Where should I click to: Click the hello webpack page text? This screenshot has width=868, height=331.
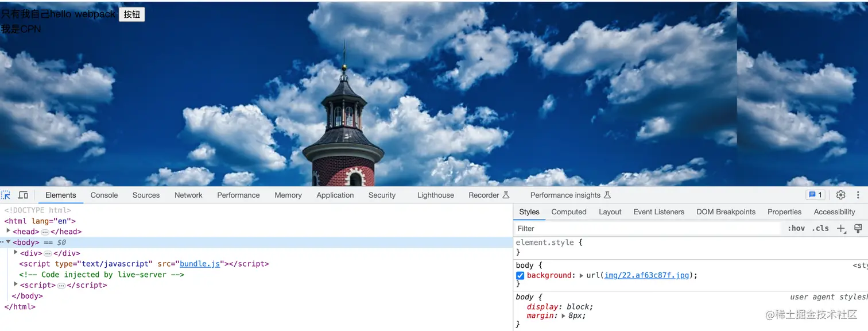83,14
